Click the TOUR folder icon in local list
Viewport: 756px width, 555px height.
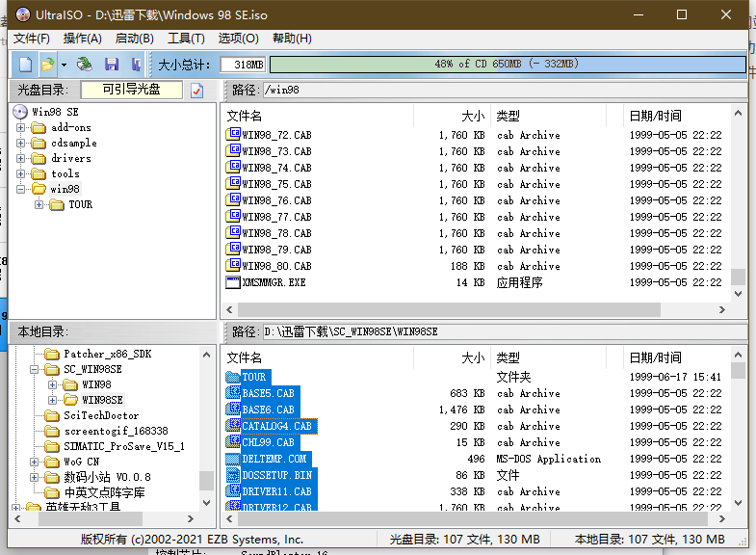coord(233,377)
